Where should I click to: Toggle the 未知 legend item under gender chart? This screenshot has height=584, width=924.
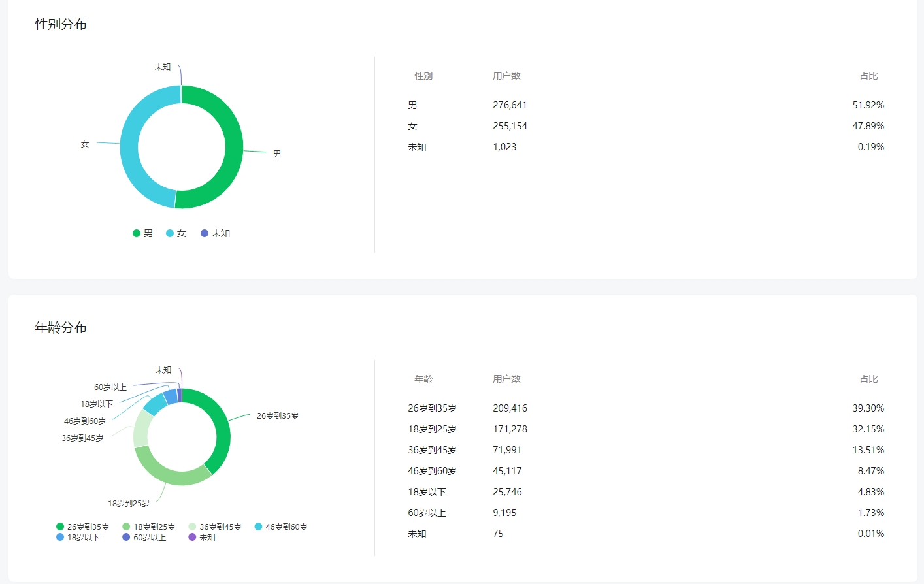(x=215, y=233)
